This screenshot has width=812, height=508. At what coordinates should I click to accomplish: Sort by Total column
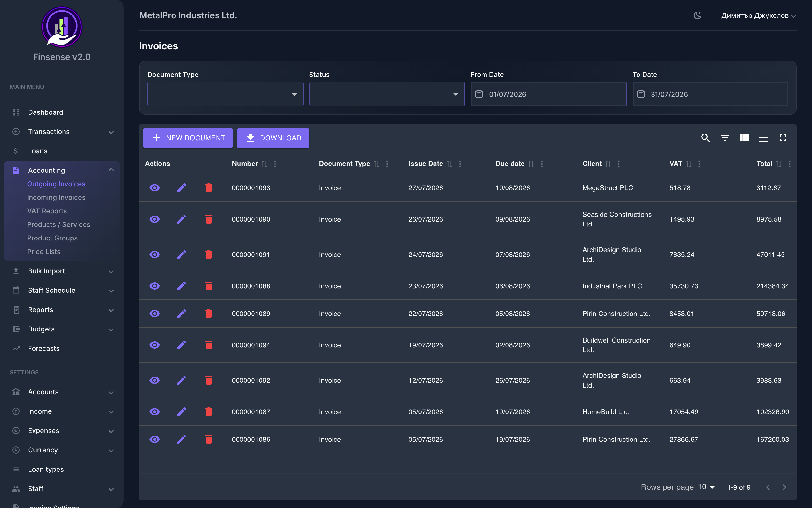pos(779,164)
